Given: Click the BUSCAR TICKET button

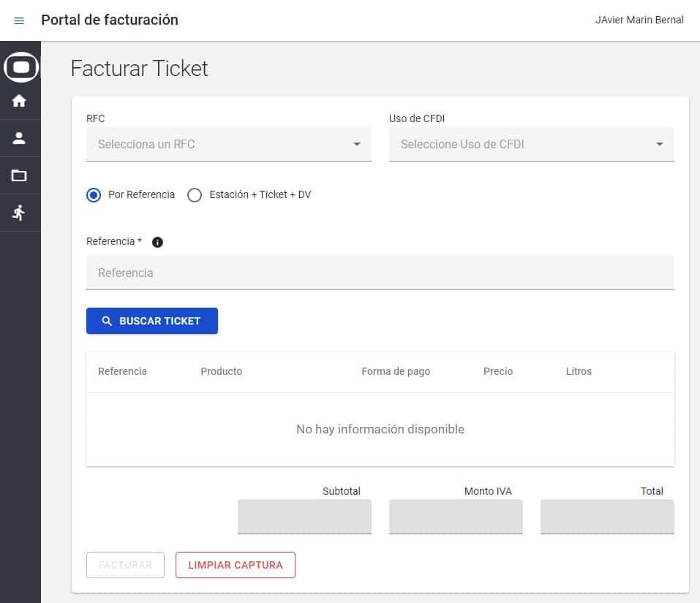Looking at the screenshot, I should point(152,321).
